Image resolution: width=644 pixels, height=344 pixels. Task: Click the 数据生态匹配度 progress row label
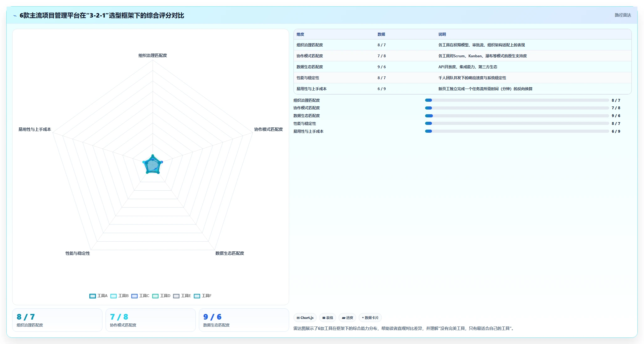(x=307, y=116)
